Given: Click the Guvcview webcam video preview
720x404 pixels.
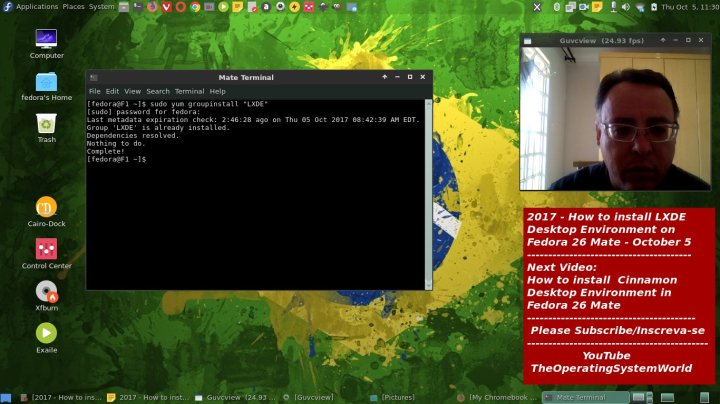Looking at the screenshot, I should [x=615, y=118].
